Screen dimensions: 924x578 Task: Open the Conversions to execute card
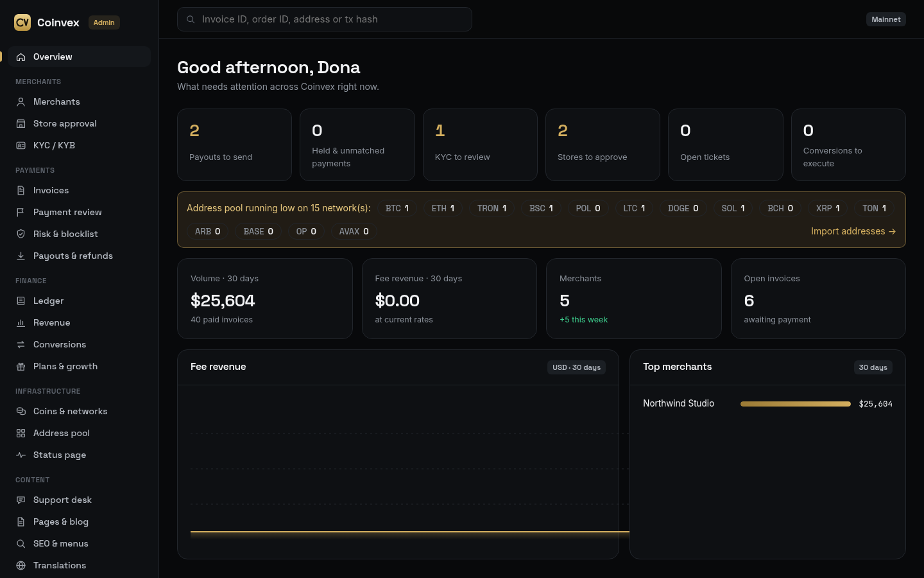(848, 144)
